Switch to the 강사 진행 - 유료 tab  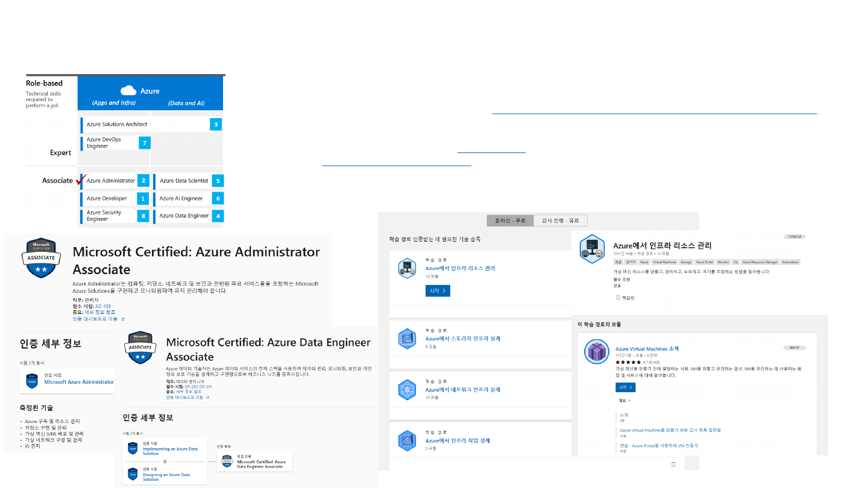pos(561,221)
